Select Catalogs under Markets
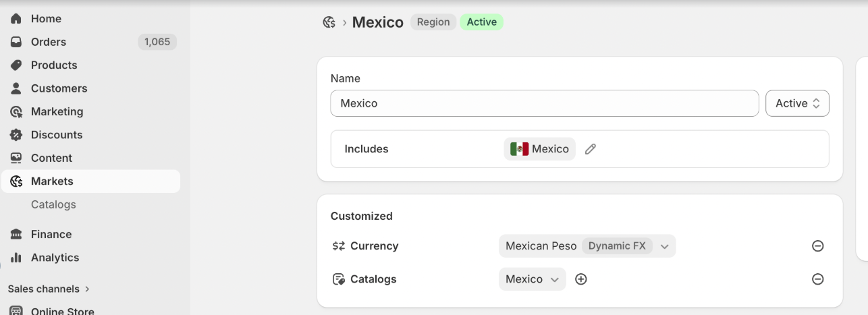This screenshot has width=868, height=315. click(x=53, y=204)
